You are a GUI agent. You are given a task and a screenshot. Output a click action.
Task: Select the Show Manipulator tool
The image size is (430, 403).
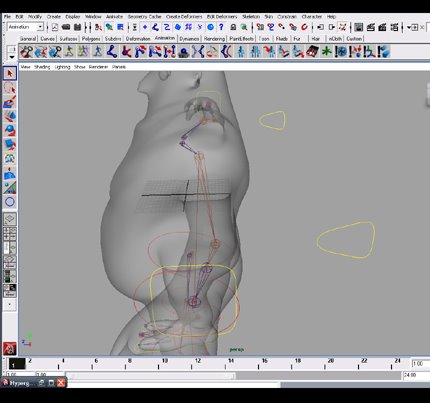click(10, 188)
